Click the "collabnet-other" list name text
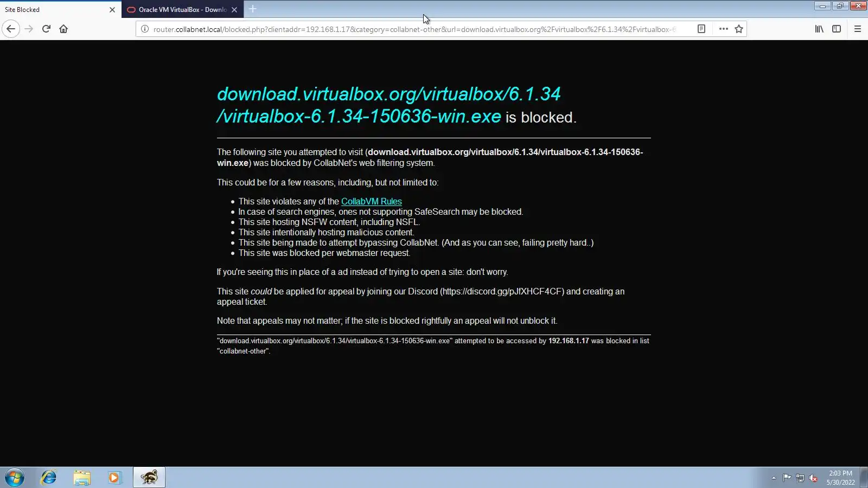The image size is (868, 488). pyautogui.click(x=243, y=351)
